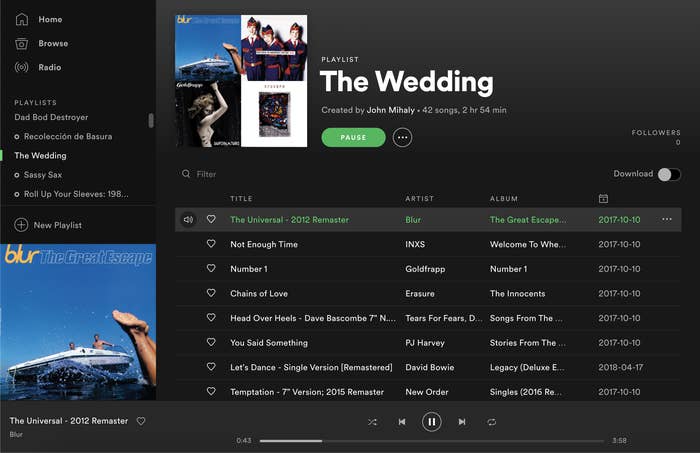This screenshot has height=453, width=700.
Task: Toggle the Download switch
Action: click(x=669, y=175)
